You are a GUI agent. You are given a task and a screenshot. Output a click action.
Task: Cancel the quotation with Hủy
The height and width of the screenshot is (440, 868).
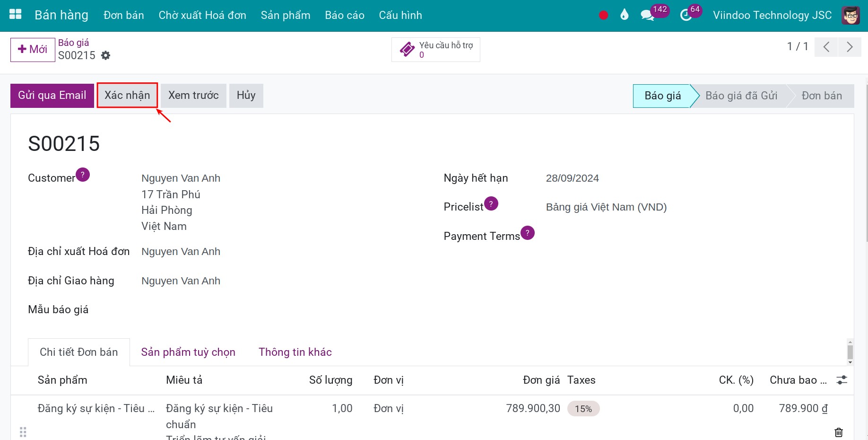(246, 96)
